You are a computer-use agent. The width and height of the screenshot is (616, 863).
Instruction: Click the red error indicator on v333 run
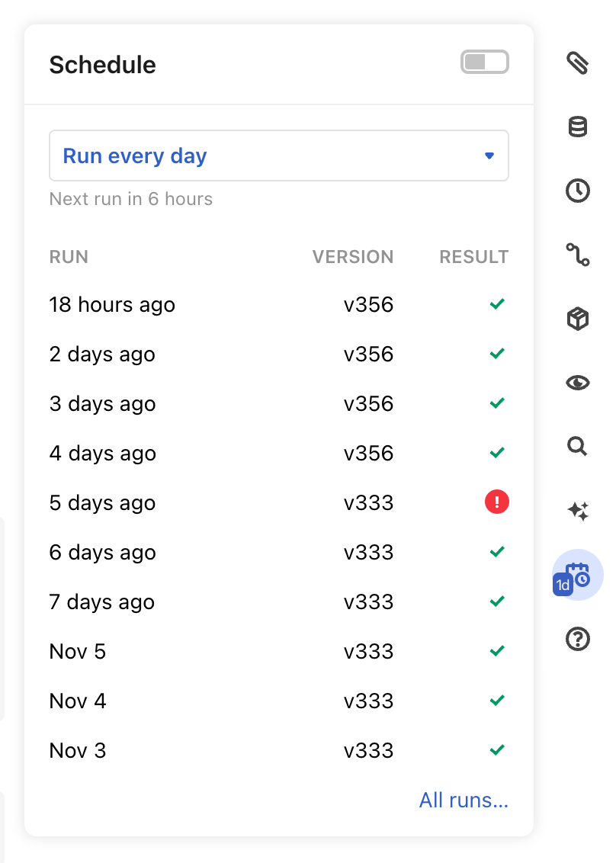pyautogui.click(x=496, y=502)
